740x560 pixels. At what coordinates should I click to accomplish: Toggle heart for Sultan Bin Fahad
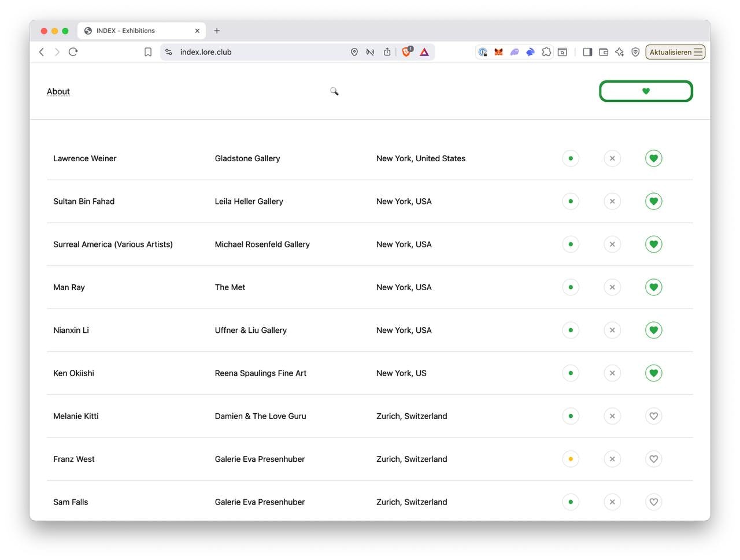click(654, 201)
